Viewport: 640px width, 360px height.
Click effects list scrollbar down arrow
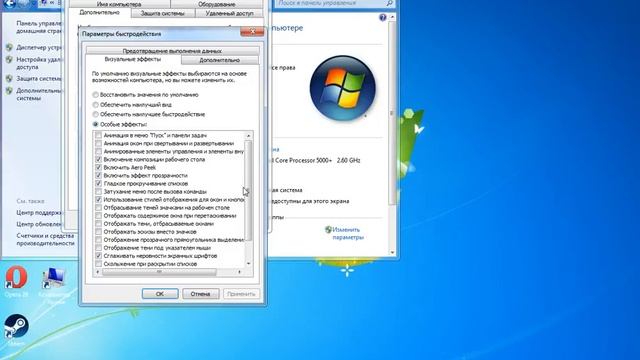coord(248,264)
